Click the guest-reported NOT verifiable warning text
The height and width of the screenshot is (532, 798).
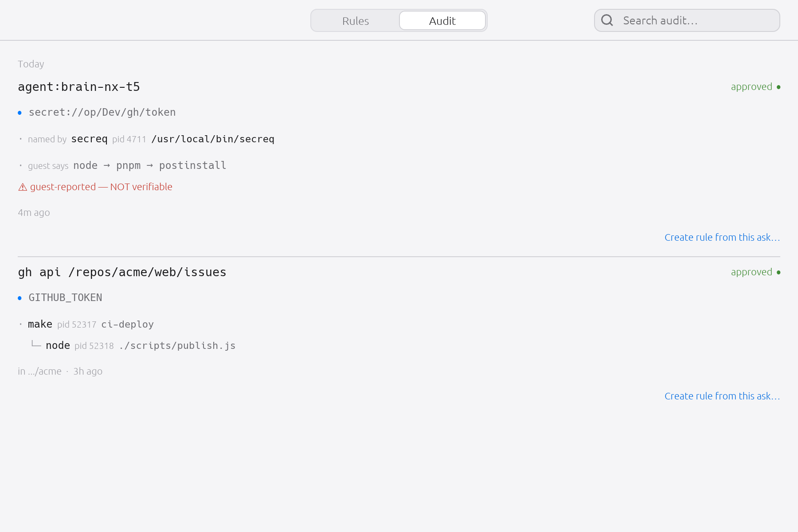(101, 187)
